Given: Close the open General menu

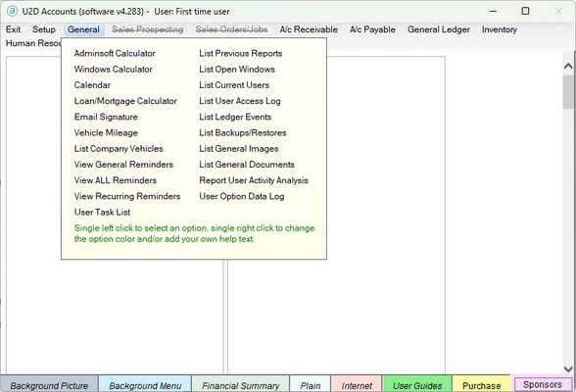Looking at the screenshot, I should tap(84, 29).
